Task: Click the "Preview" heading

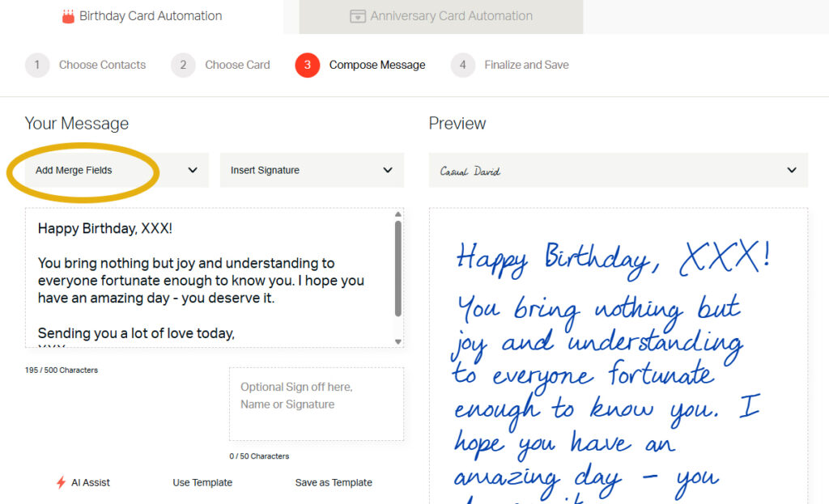Action: pyautogui.click(x=457, y=124)
